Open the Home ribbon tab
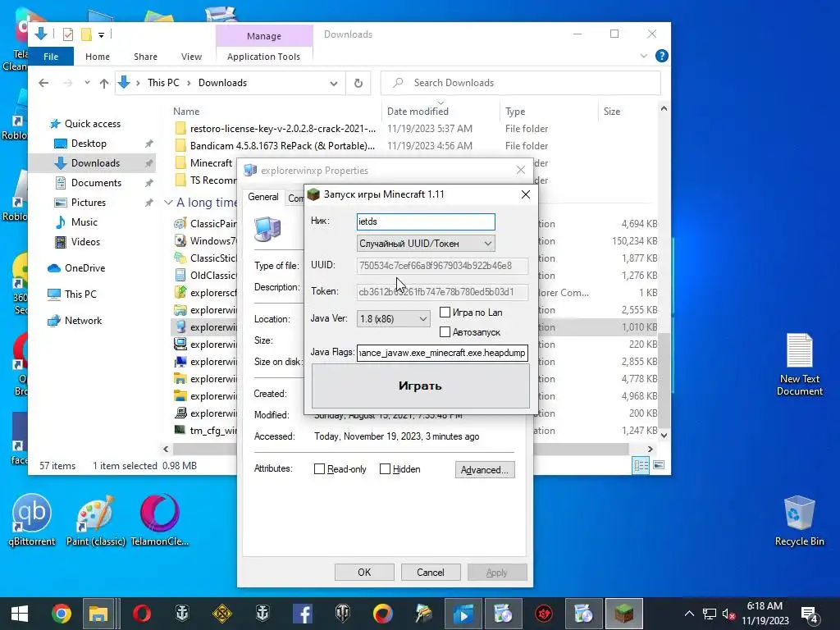The width and height of the screenshot is (840, 630). point(98,57)
